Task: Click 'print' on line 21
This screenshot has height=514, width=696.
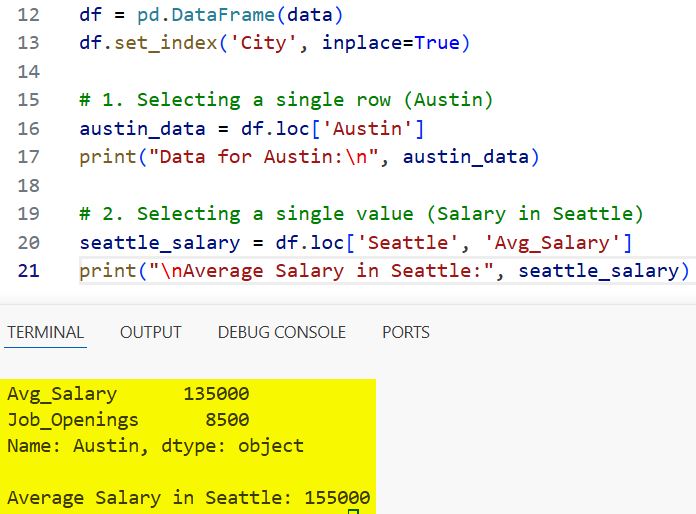Action: (108, 271)
